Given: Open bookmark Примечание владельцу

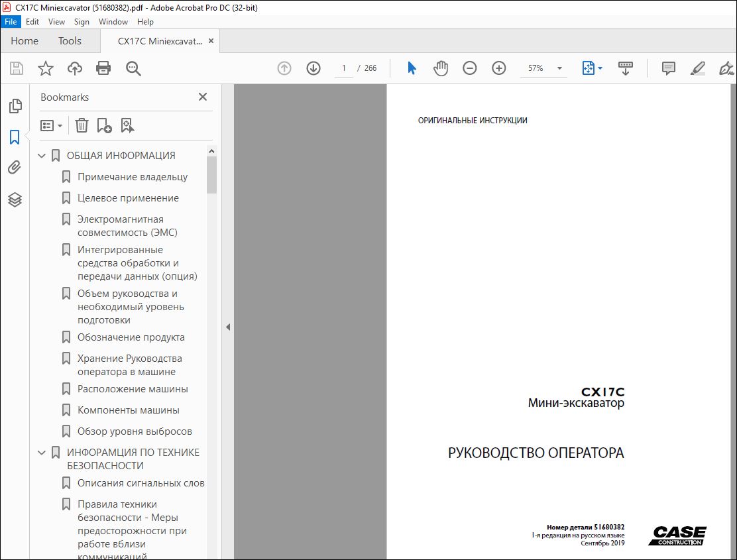Looking at the screenshot, I should pos(133,177).
